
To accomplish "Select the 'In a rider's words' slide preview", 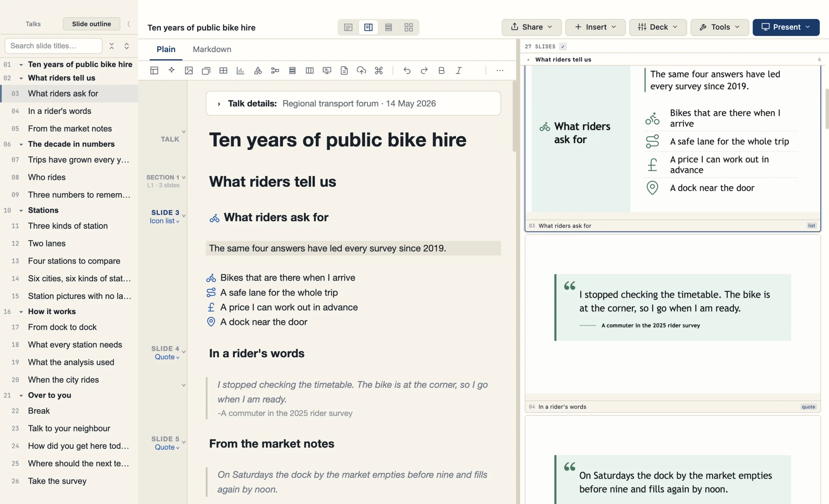I will [x=673, y=324].
